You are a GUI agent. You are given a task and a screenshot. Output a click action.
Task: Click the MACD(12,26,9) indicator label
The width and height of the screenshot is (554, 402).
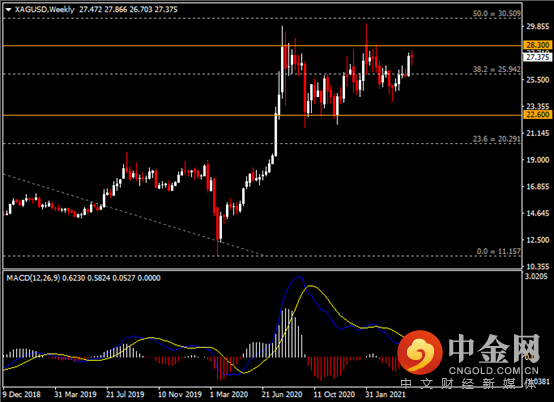point(33,278)
